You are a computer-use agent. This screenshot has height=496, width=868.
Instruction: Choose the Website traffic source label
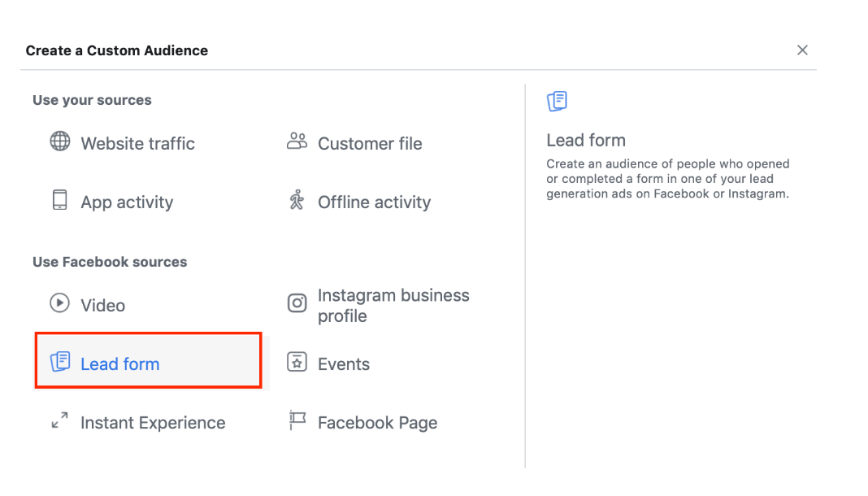(137, 144)
